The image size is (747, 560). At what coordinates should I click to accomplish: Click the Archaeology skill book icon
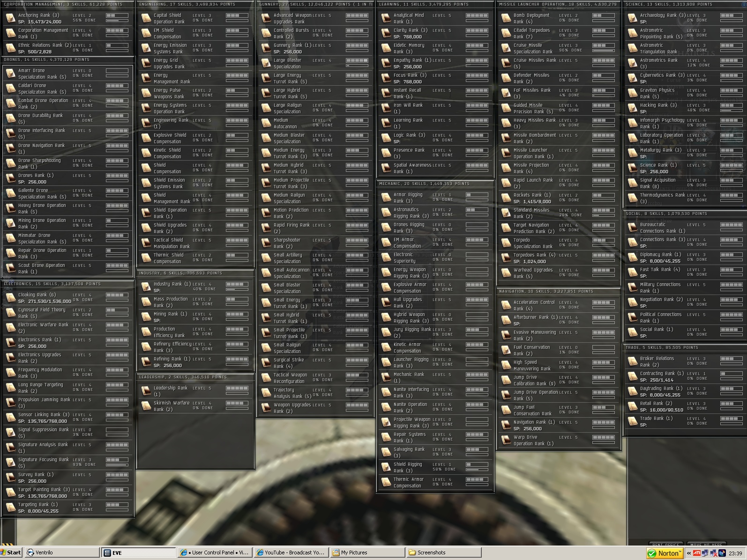[633, 18]
